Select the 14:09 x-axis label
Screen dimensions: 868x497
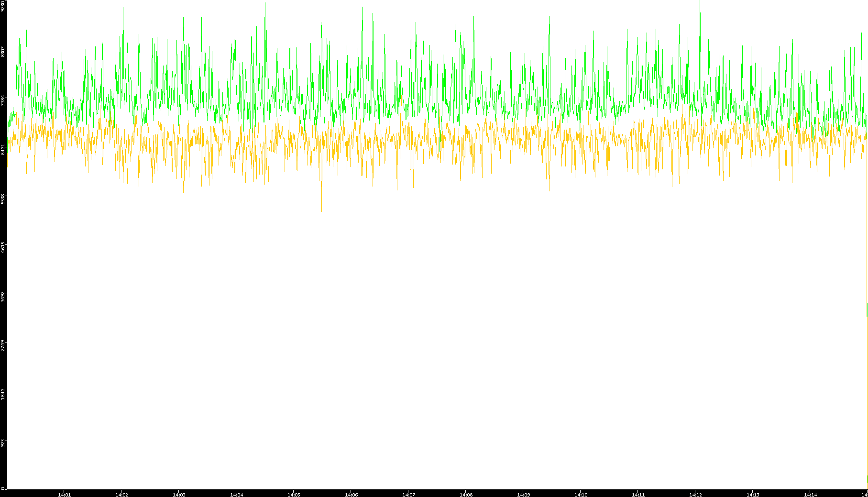coord(523,494)
